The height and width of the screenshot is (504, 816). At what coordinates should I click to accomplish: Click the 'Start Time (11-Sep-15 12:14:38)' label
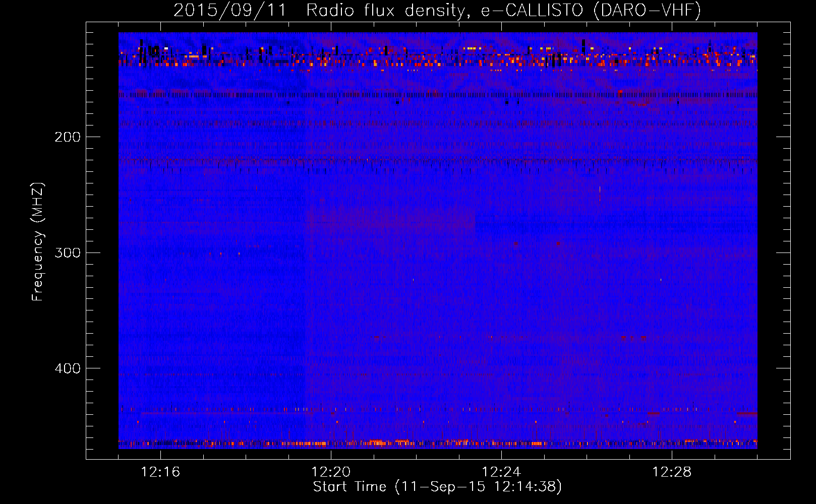(x=437, y=487)
